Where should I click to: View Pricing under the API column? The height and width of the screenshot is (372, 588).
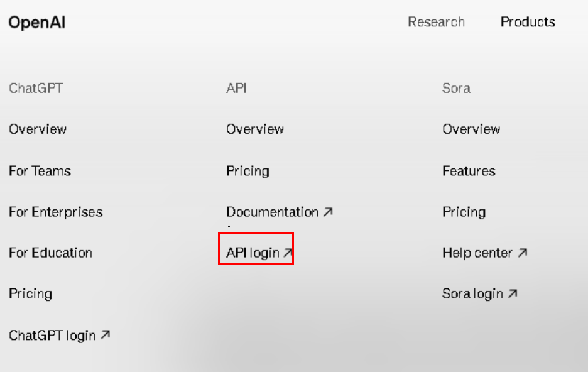tap(248, 171)
